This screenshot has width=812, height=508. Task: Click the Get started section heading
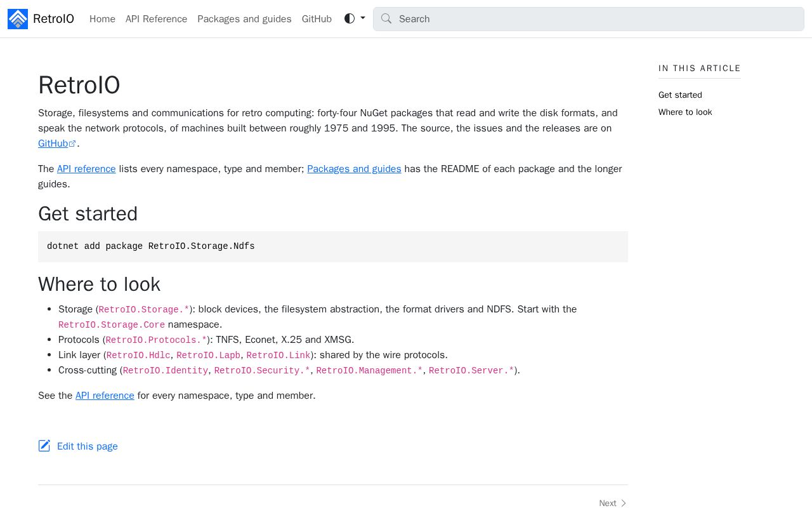(88, 214)
